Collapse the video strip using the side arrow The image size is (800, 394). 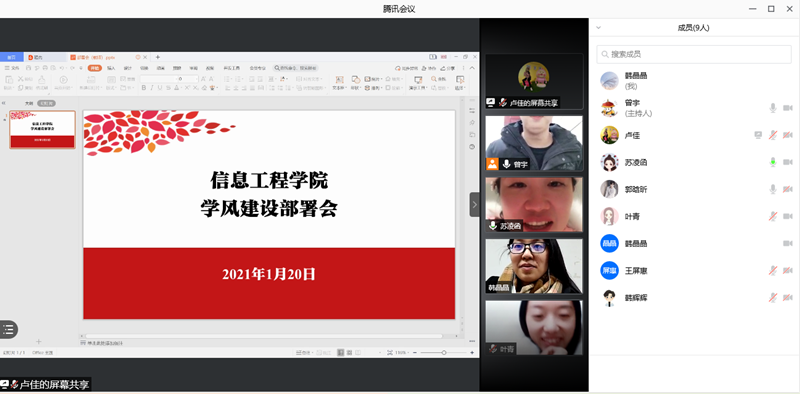pos(474,205)
